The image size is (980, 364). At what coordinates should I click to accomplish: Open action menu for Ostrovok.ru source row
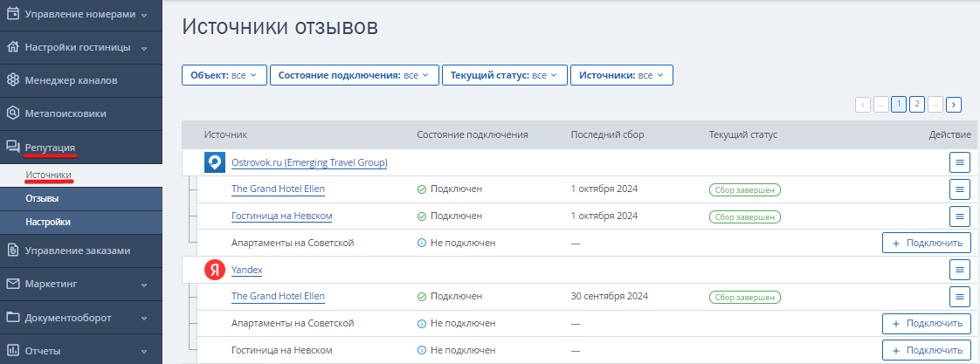[x=959, y=163]
